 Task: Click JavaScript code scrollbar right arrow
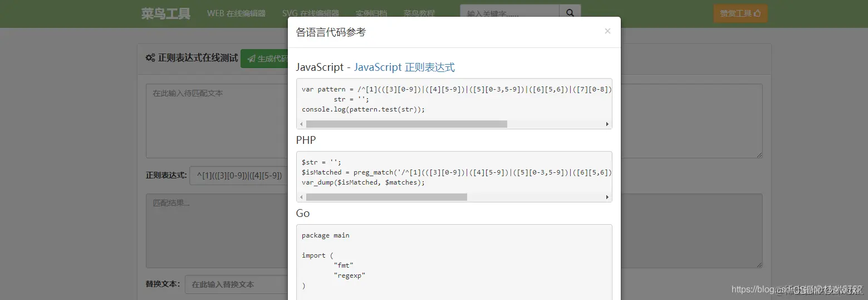coord(607,124)
